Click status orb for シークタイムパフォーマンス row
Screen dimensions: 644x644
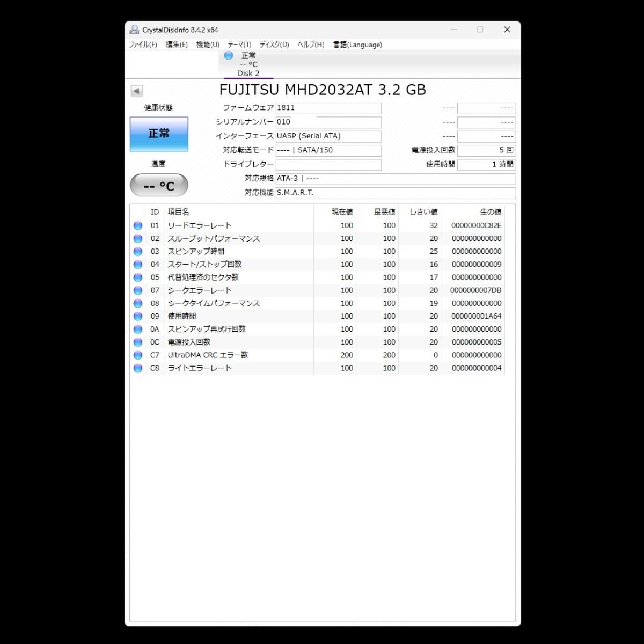pos(138,303)
